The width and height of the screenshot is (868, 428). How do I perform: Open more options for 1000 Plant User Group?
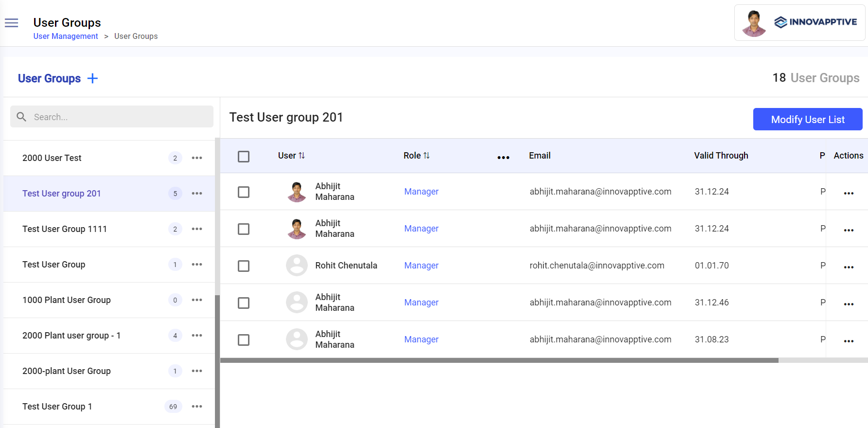point(197,300)
